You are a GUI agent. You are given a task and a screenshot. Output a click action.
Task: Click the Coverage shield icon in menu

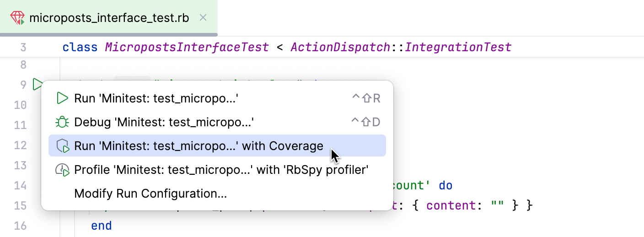click(62, 146)
